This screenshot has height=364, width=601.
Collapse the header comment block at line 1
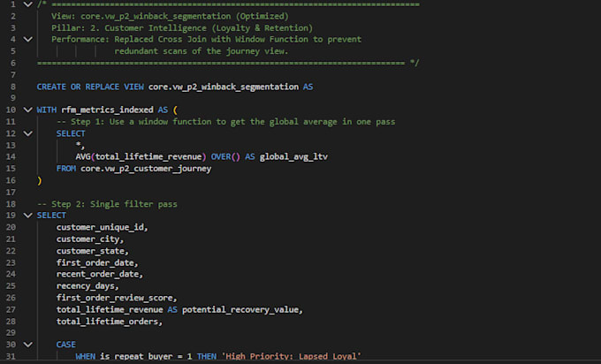click(27, 4)
